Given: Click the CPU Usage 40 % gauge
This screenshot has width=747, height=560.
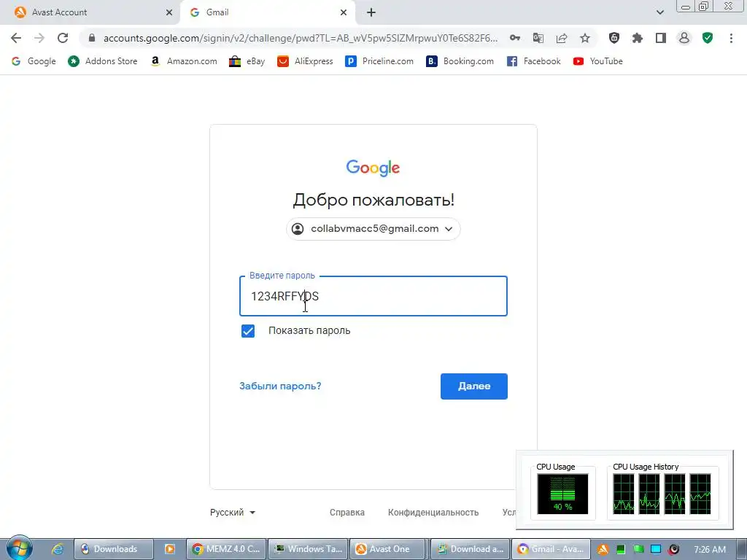Looking at the screenshot, I should coord(562,494).
